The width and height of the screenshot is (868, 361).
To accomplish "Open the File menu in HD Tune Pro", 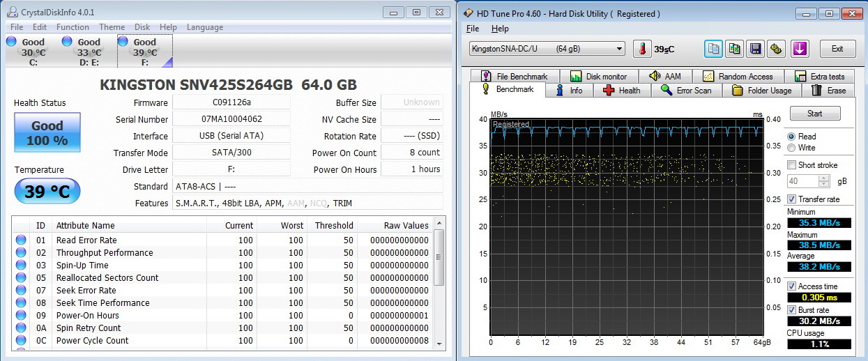I will (473, 29).
